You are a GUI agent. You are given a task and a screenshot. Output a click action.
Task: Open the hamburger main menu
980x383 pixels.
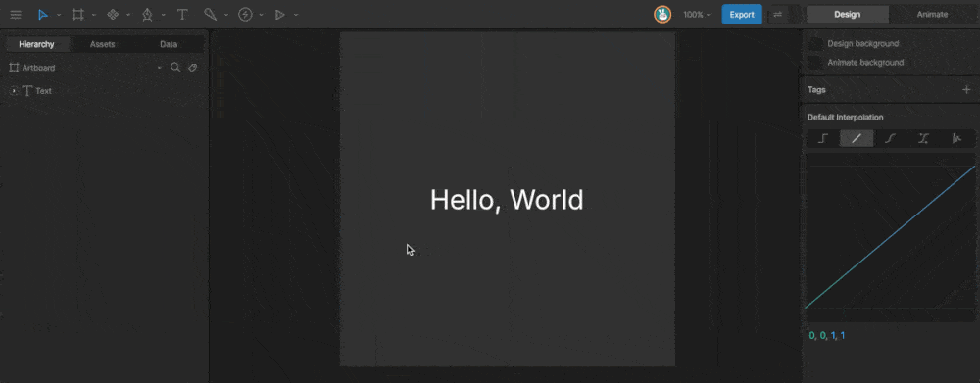(16, 15)
